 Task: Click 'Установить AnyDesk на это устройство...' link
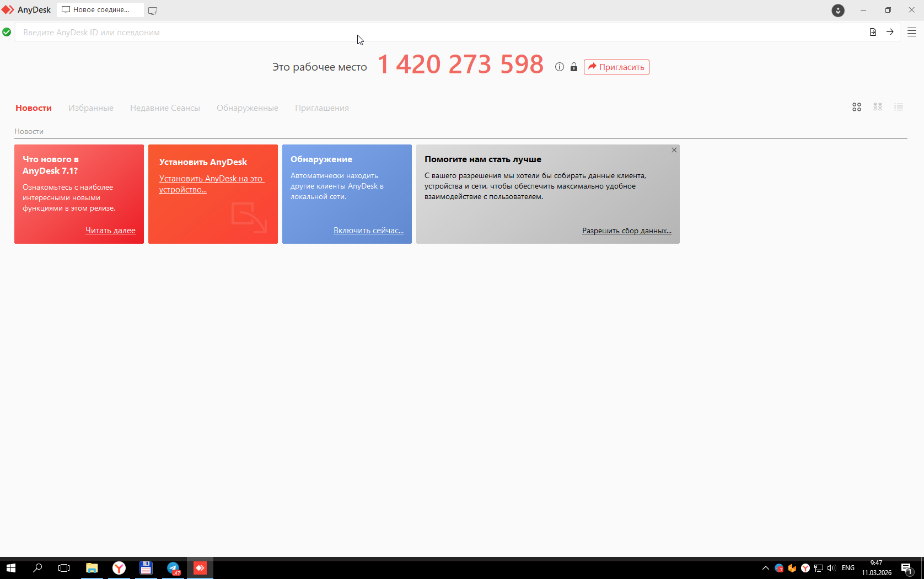pyautogui.click(x=212, y=184)
